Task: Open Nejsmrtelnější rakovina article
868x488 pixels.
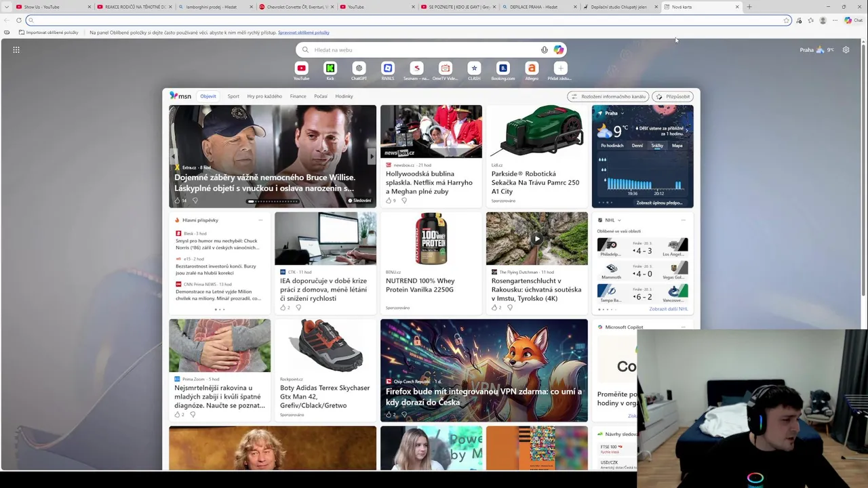Action: tap(220, 371)
